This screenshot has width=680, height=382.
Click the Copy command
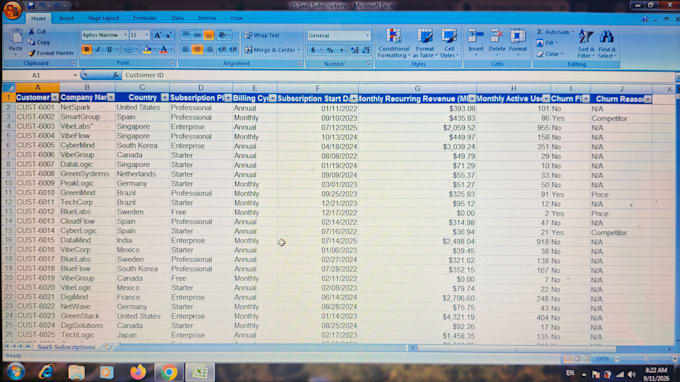coord(39,42)
